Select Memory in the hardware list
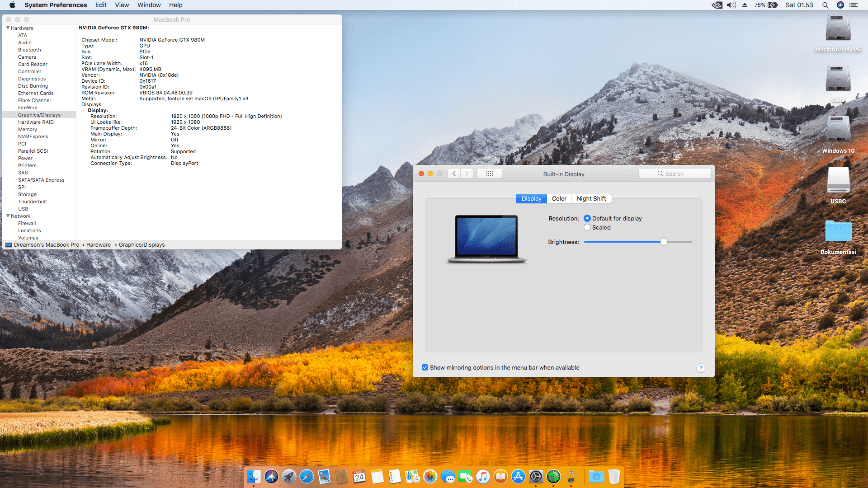The height and width of the screenshot is (488, 868). click(28, 129)
